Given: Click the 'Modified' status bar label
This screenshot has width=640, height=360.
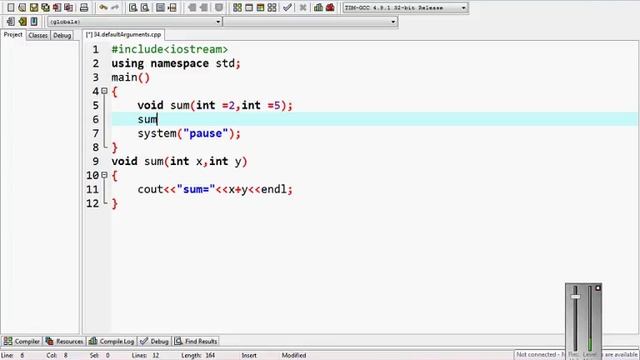Looking at the screenshot, I should click(x=293, y=356).
